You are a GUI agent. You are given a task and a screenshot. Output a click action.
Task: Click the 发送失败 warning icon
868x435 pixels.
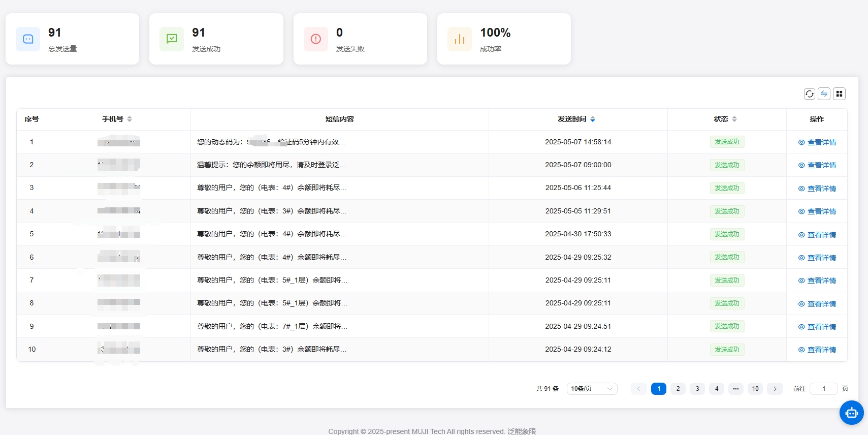(316, 39)
